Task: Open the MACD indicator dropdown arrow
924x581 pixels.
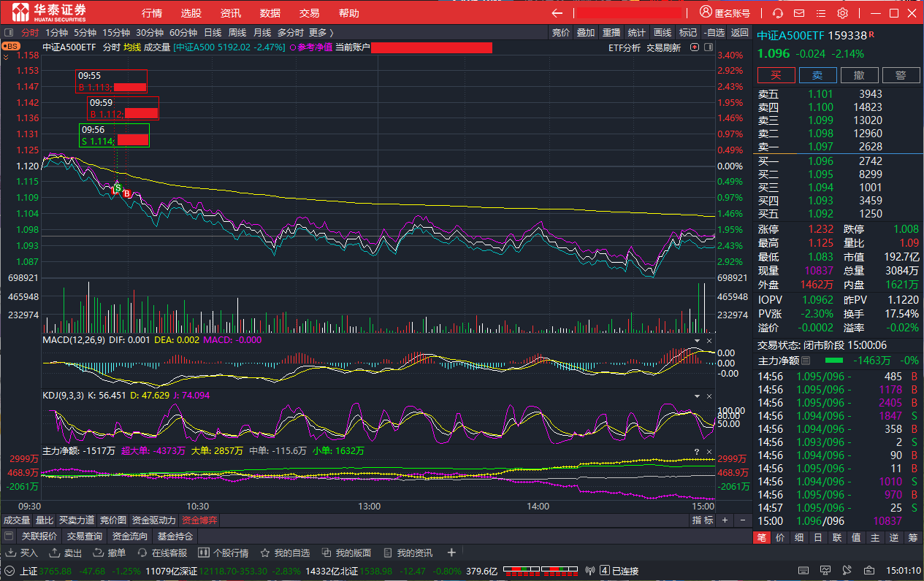Action: (696, 341)
